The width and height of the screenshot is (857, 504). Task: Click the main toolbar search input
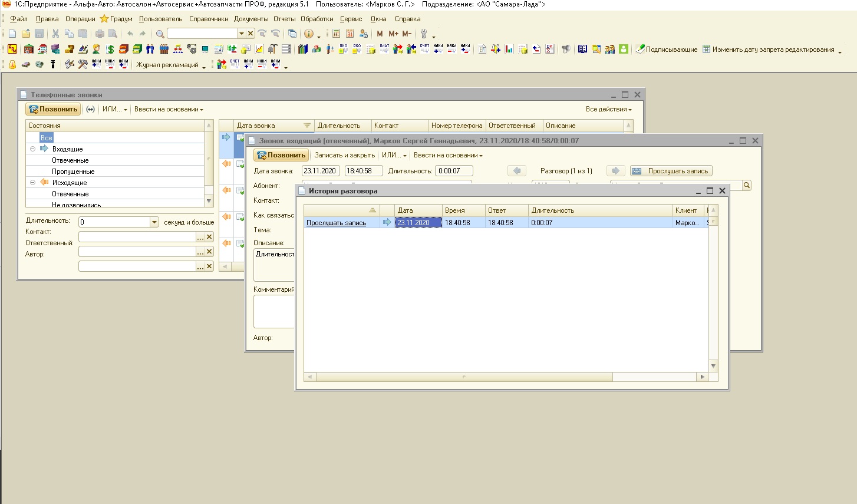pyautogui.click(x=202, y=34)
